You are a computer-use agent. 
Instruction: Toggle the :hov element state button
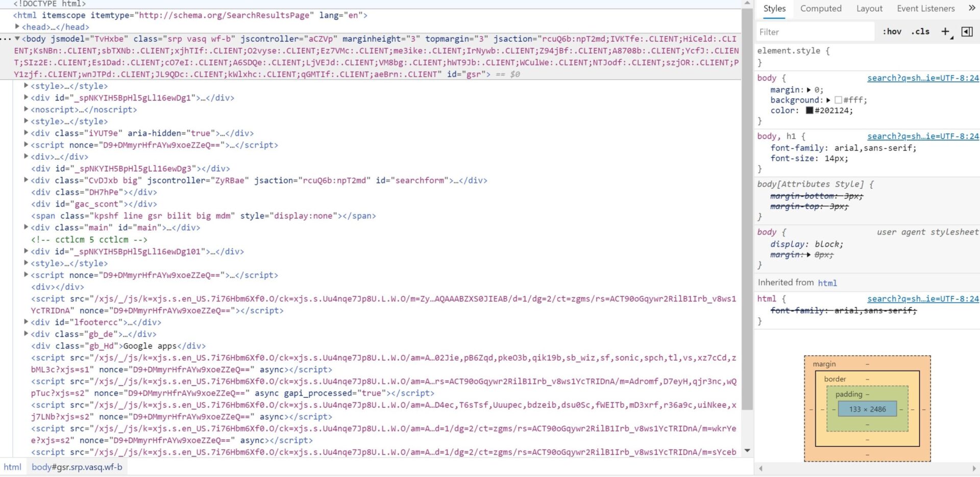tap(892, 32)
